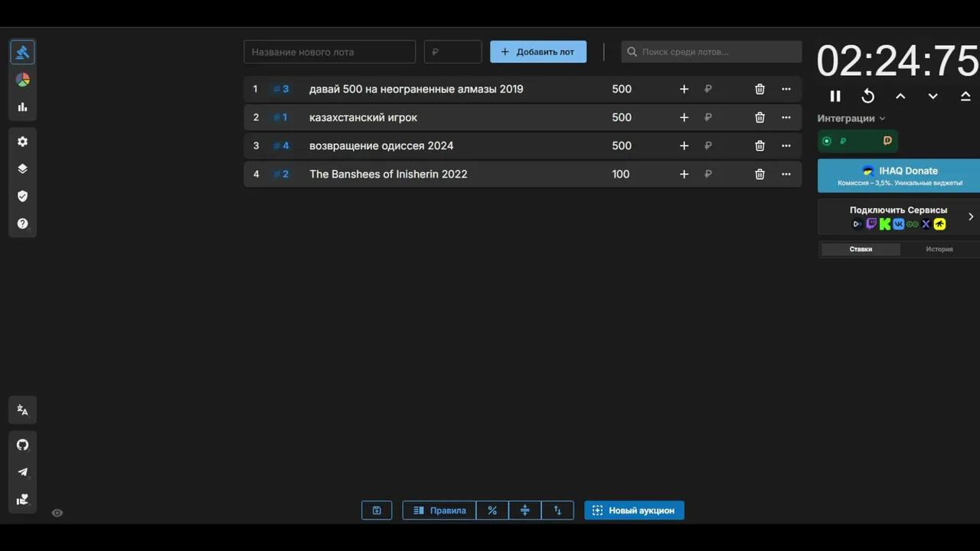
Task: Open the support heart-hand icon
Action: pyautogui.click(x=22, y=500)
